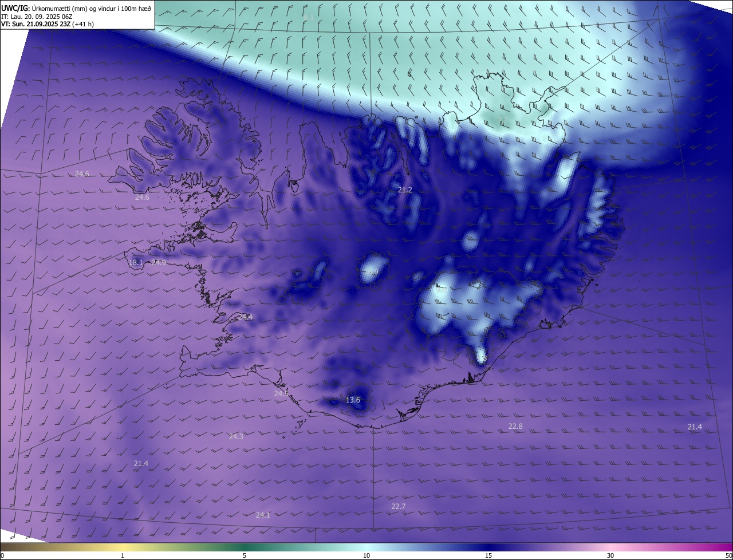This screenshot has height=560, width=733.
Task: Click the 24.4 value label
Action: [245, 317]
